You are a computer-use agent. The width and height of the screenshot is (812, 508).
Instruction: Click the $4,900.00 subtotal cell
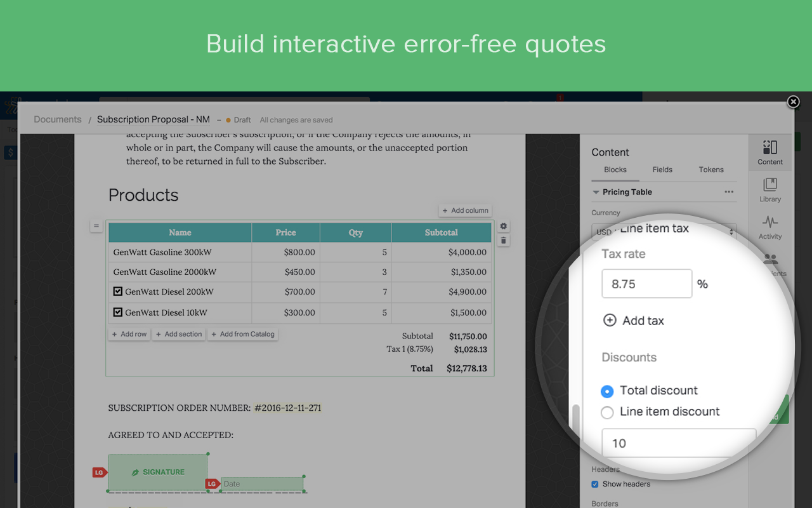(442, 292)
